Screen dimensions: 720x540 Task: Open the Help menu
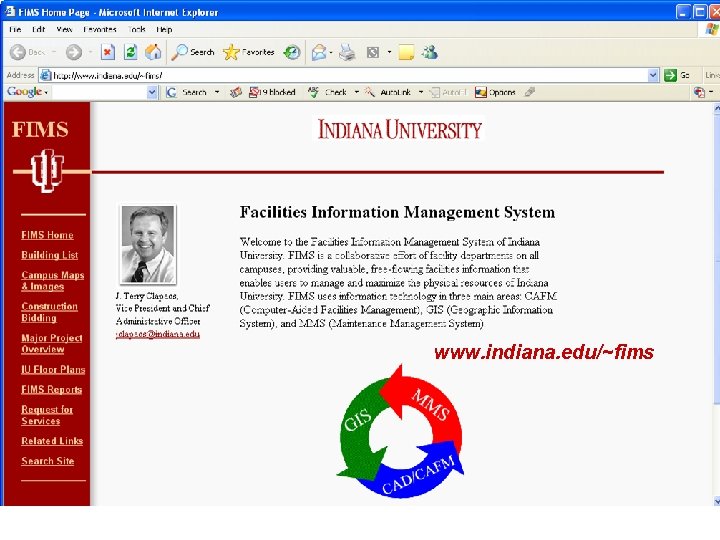pyautogui.click(x=164, y=29)
